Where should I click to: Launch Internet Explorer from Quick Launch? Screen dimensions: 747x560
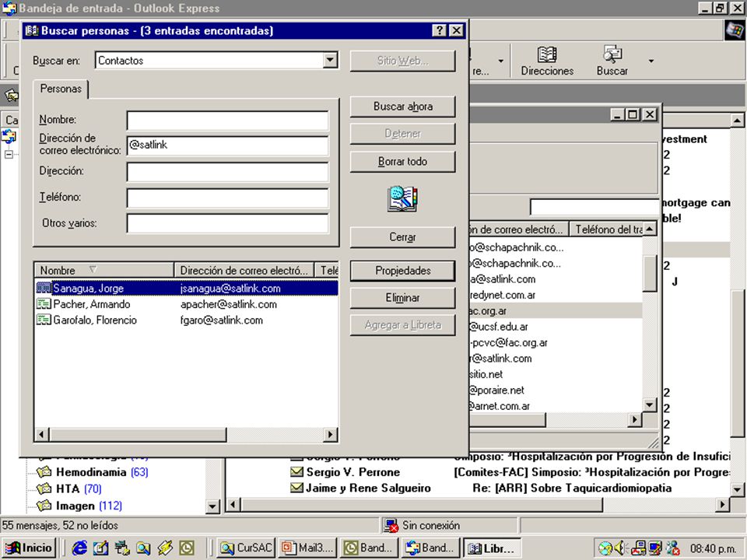click(79, 548)
